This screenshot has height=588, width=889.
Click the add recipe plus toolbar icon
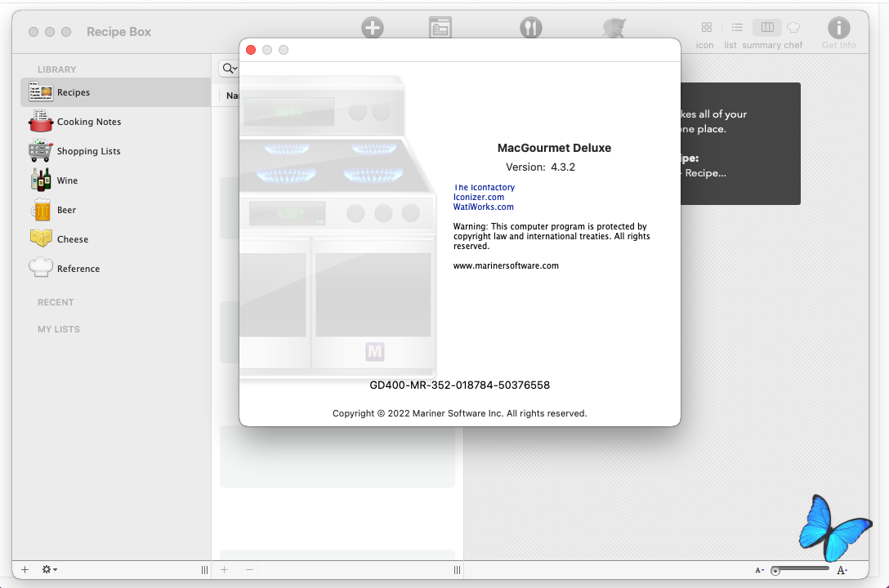tap(373, 28)
